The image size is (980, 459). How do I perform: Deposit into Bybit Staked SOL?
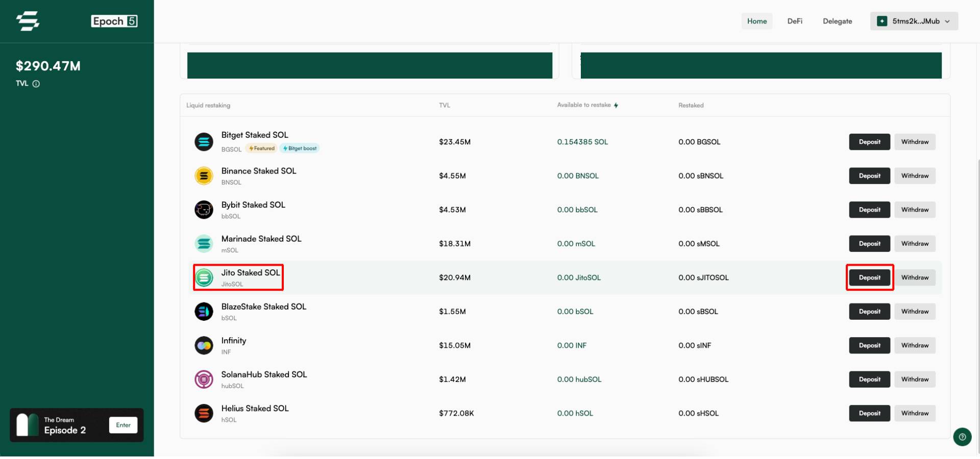pos(870,210)
